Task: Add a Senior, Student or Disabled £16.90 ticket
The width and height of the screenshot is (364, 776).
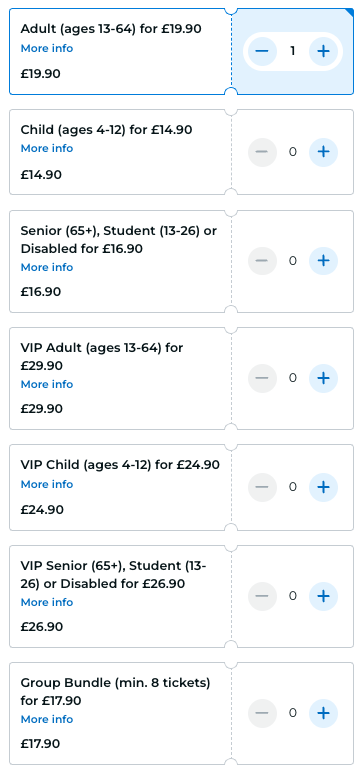Action: 323,261
